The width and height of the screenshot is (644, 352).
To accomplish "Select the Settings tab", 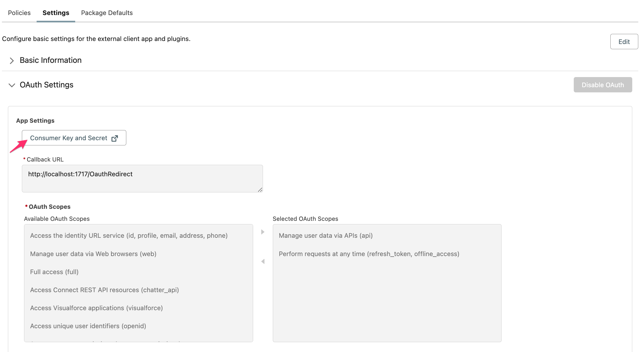I will [x=55, y=13].
